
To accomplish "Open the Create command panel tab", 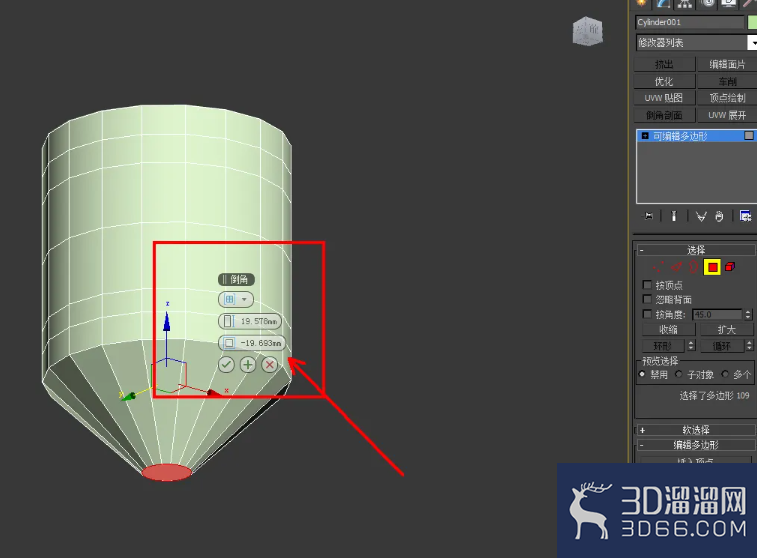I will [x=642, y=3].
